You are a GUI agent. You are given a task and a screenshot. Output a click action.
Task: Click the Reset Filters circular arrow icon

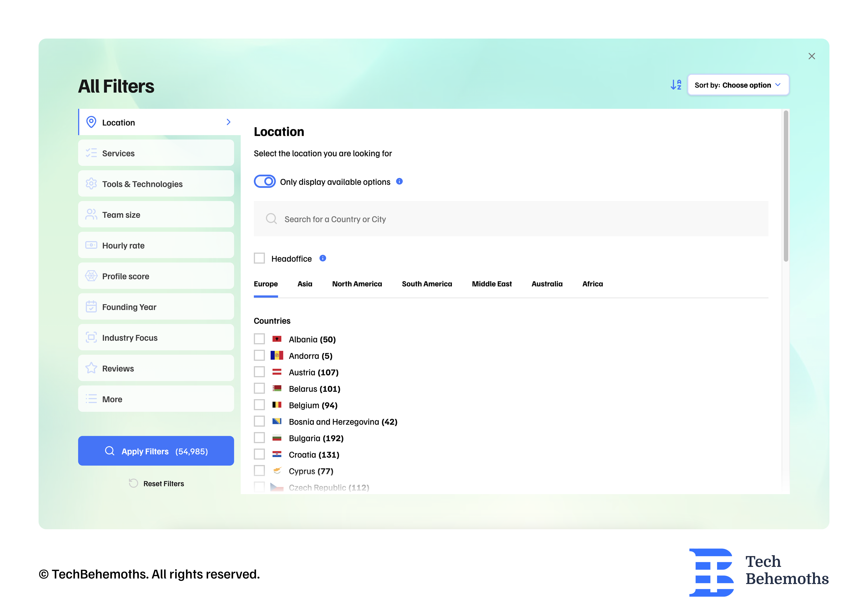tap(134, 483)
